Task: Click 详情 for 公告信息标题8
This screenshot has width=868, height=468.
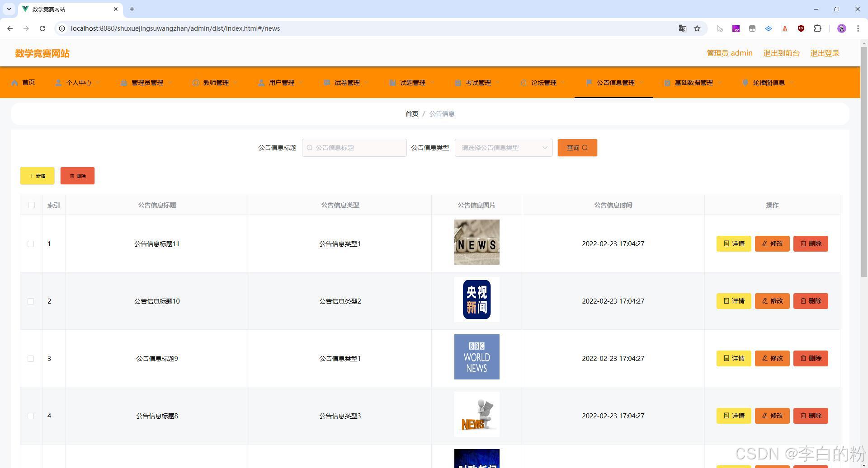Action: point(734,416)
